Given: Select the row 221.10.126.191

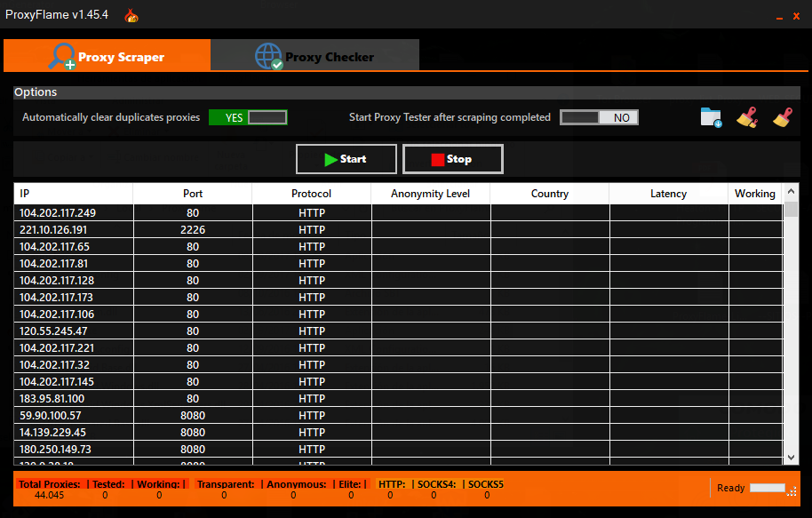Looking at the screenshot, I should point(398,230).
